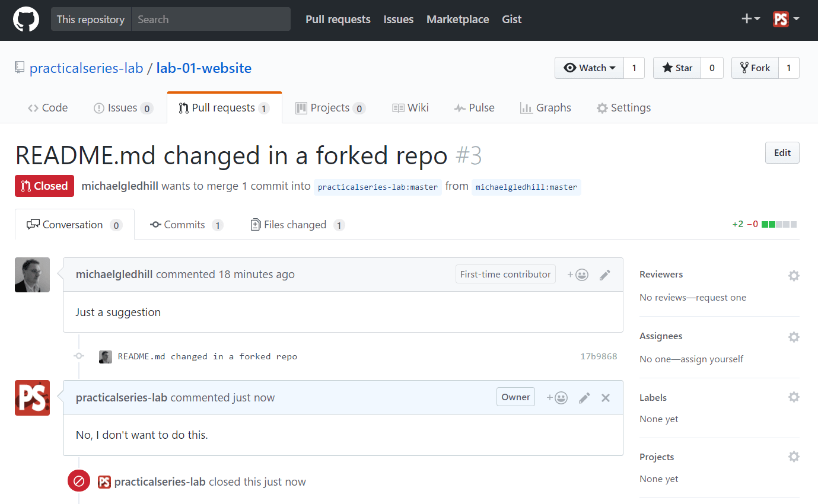
Task: Add reaction to the owner's comment
Action: pos(557,398)
